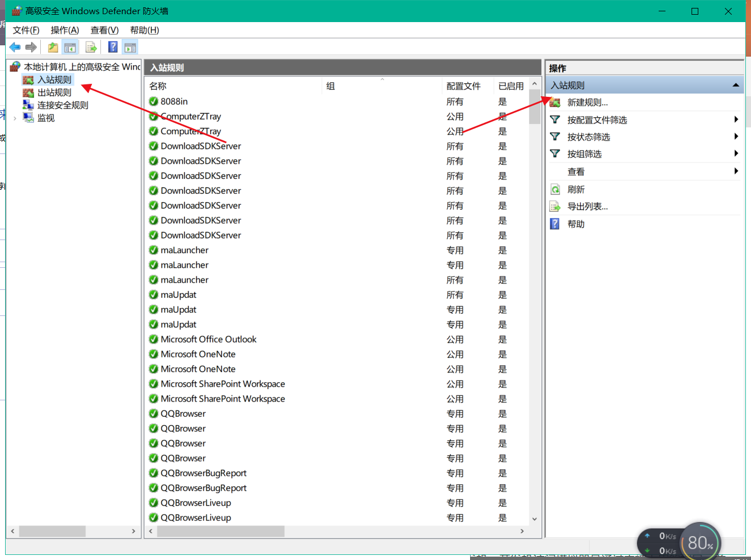Click the title bar firewall app icon
This screenshot has width=751, height=560.
tap(16, 11)
